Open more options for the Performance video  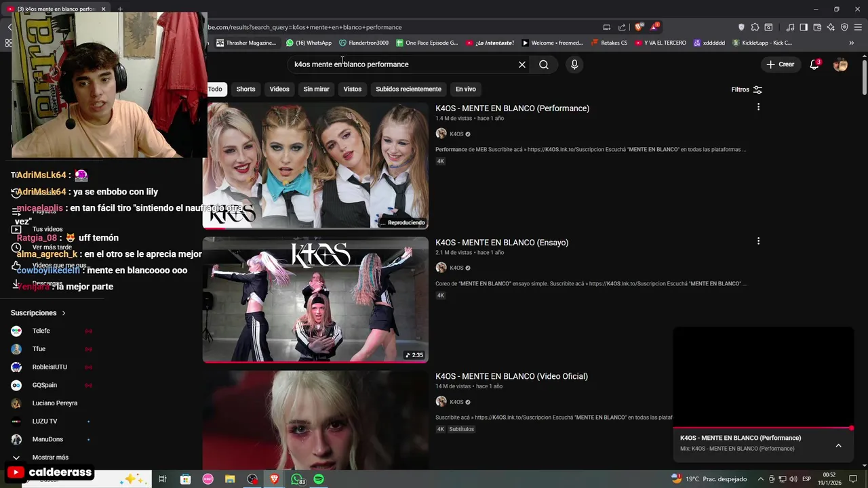[x=758, y=107]
